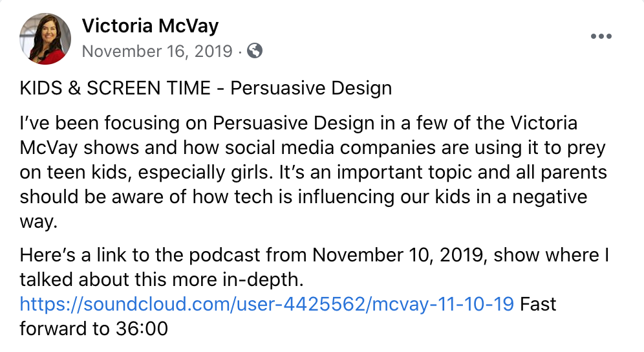Open Victoria McVay's profile picture
The height and width of the screenshot is (352, 644).
pos(45,39)
